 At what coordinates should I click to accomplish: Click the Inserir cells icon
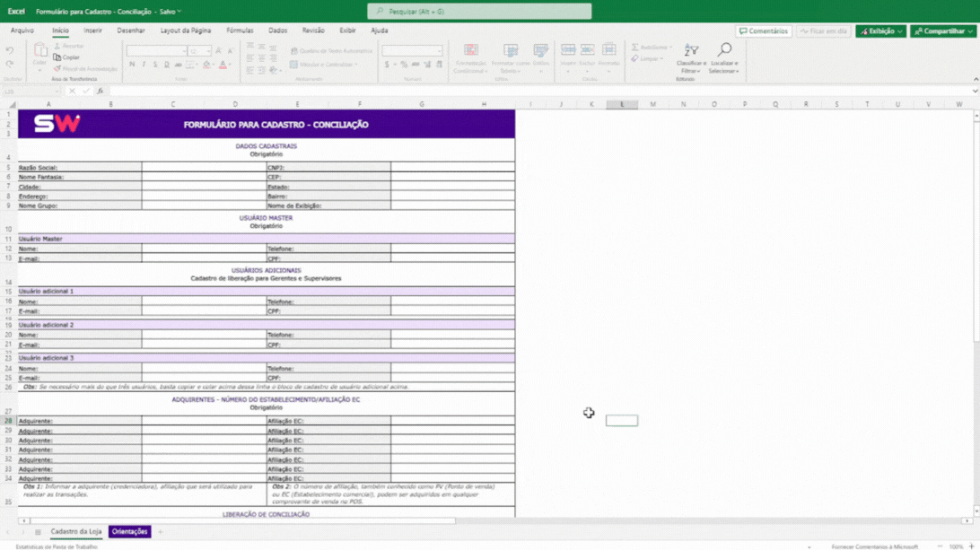[568, 49]
